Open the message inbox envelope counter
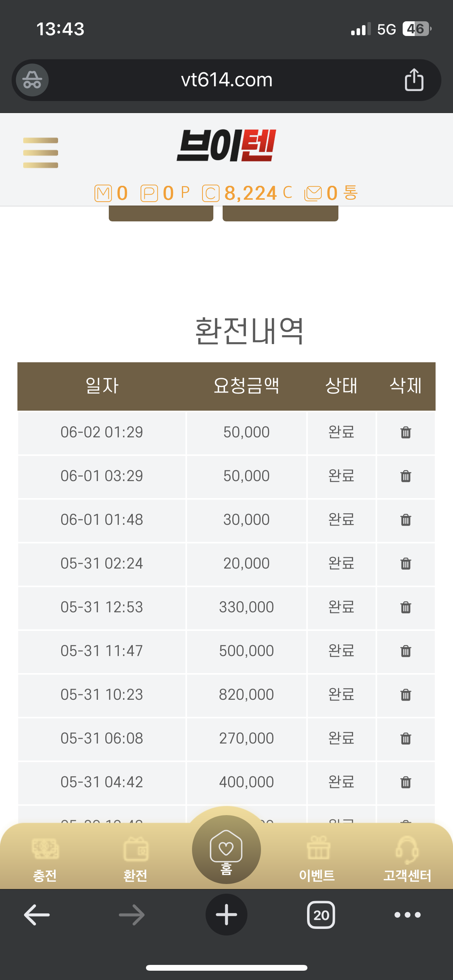 (331, 193)
